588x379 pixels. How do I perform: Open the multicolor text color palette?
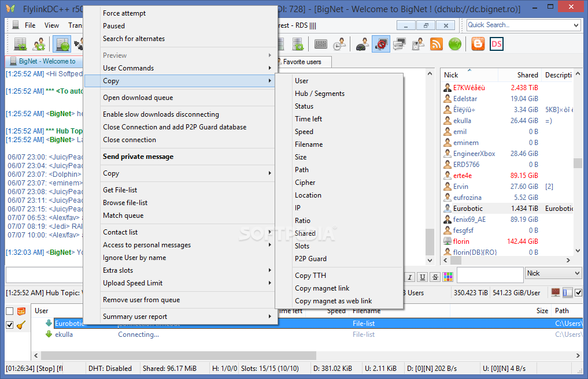point(448,277)
